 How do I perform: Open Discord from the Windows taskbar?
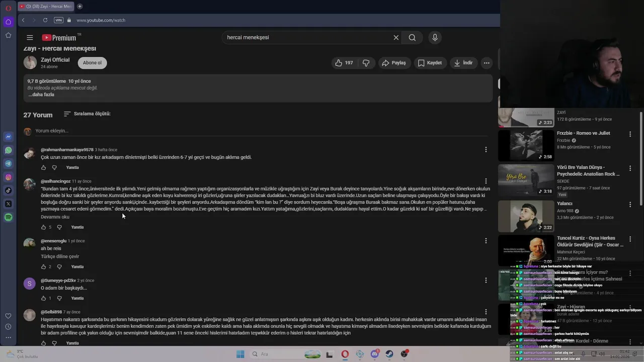[x=375, y=354]
